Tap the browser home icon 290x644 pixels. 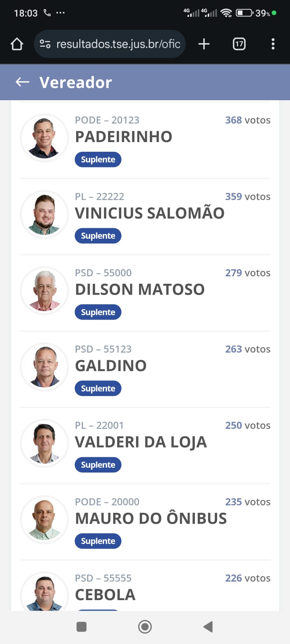point(17,44)
